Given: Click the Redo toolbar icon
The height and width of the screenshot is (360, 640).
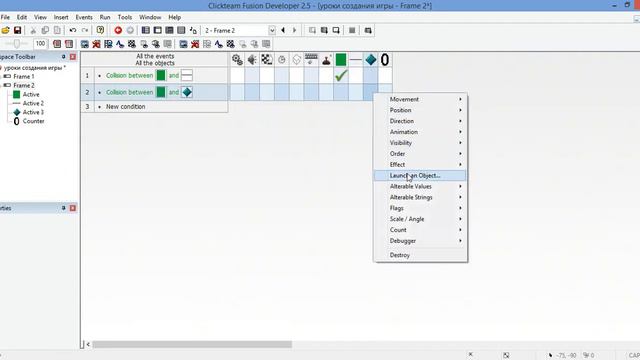Looking at the screenshot, I should [85, 30].
